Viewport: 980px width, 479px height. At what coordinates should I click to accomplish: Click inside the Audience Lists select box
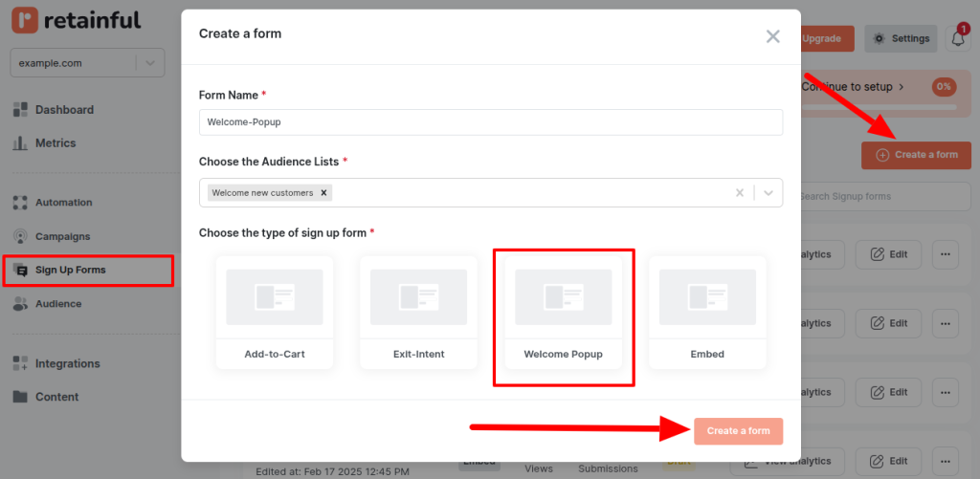click(491, 193)
